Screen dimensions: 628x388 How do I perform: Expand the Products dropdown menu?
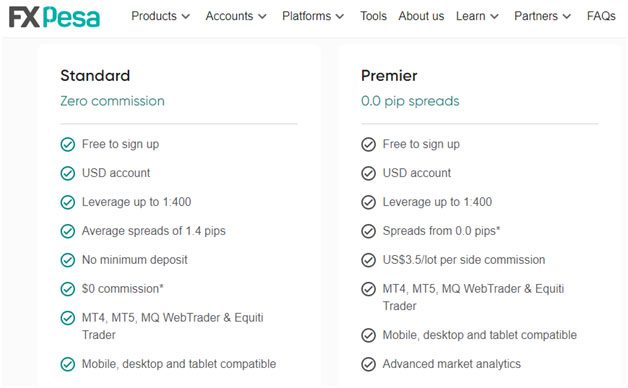pos(161,16)
